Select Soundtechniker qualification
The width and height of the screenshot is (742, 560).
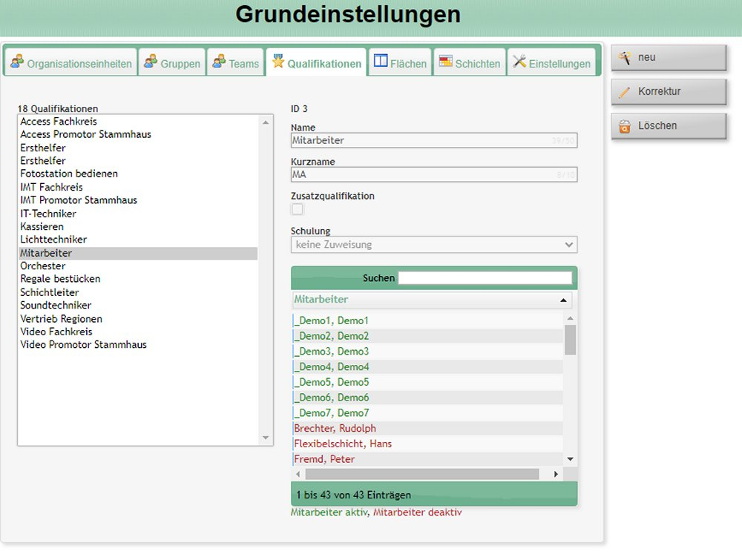pyautogui.click(x=138, y=305)
